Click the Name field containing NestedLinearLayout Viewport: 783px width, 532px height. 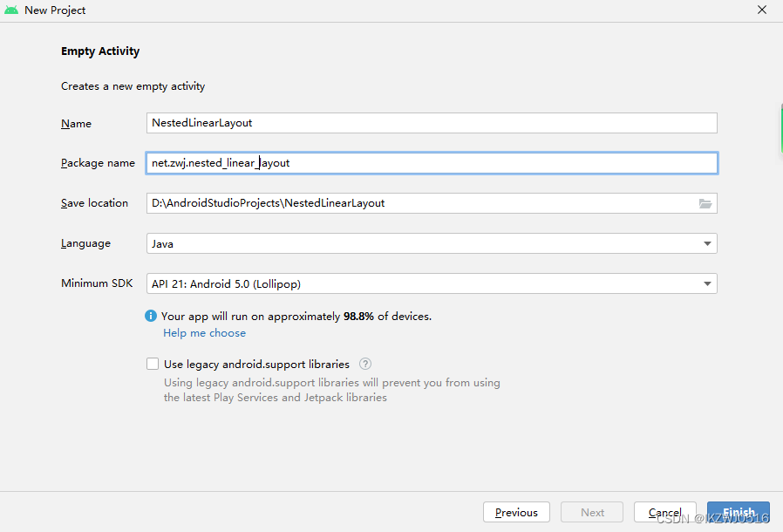(432, 123)
